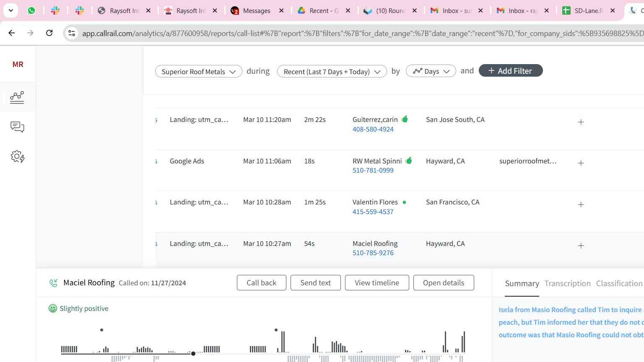The image size is (644, 362).
Task: Open phone number 510-781-0999
Action: [x=373, y=170]
